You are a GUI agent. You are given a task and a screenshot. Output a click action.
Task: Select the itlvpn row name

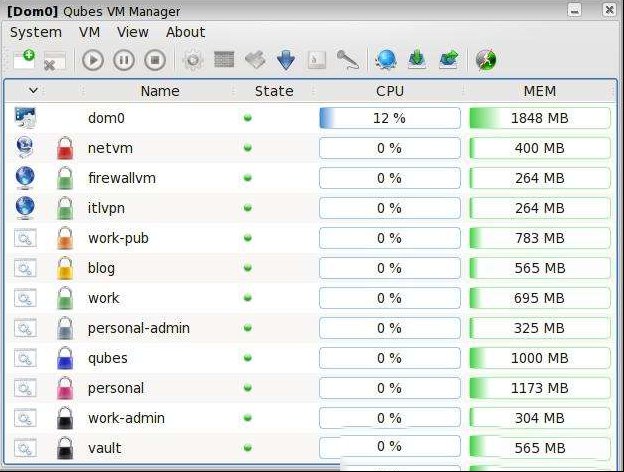click(106, 208)
